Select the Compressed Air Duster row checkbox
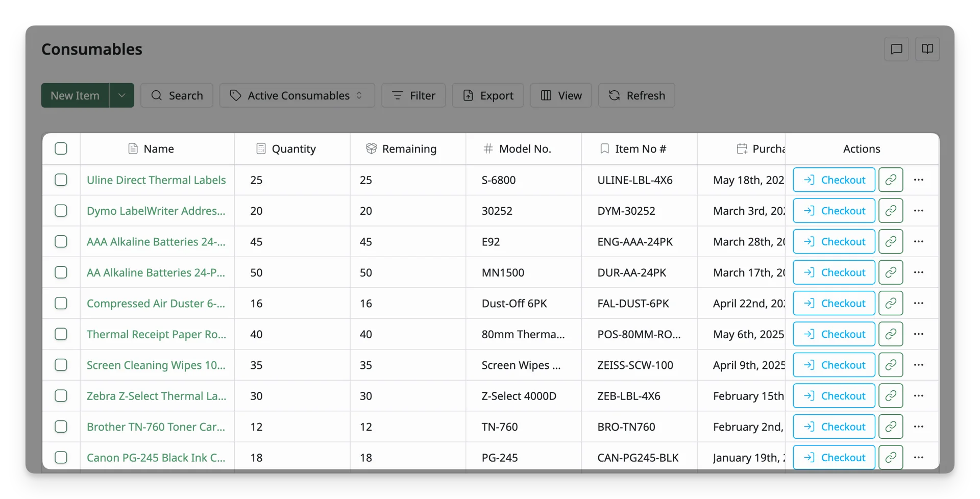The height and width of the screenshot is (499, 980). pyautogui.click(x=61, y=303)
